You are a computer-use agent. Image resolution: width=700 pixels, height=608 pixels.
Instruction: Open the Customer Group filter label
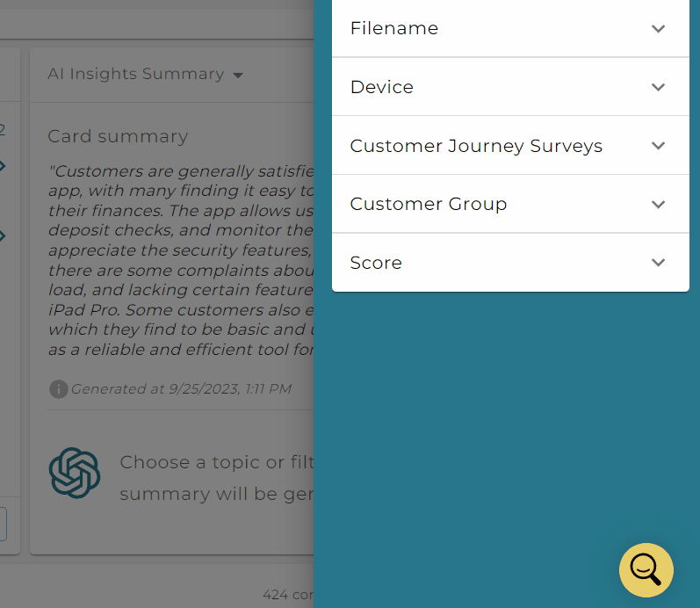pos(429,204)
